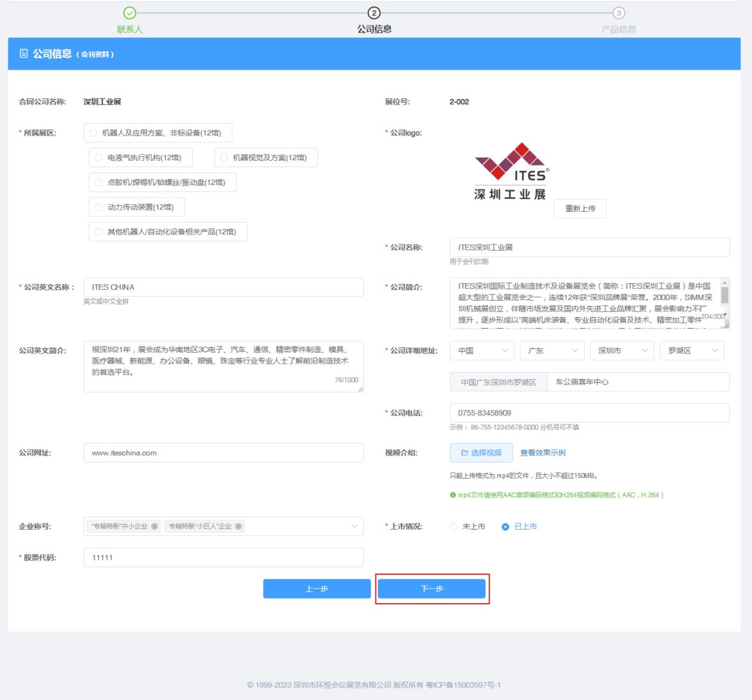Switch to the 产品信息 step label
This screenshot has width=752, height=700.
[x=619, y=29]
